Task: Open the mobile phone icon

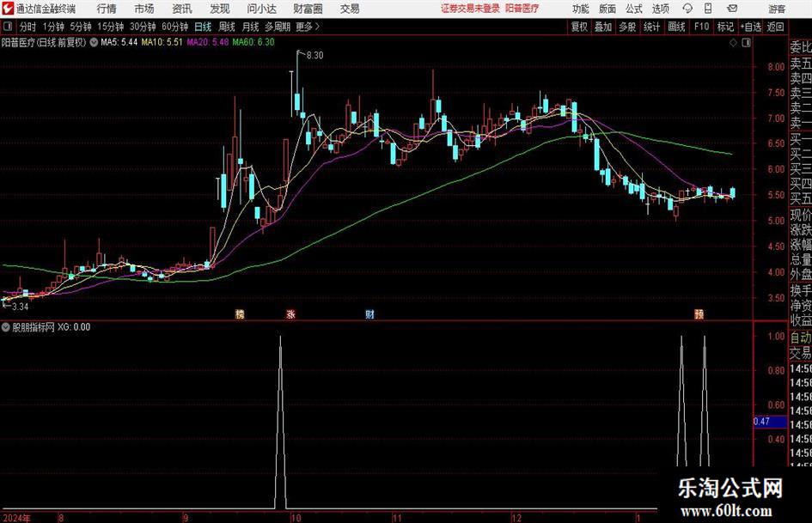Action: point(708,9)
